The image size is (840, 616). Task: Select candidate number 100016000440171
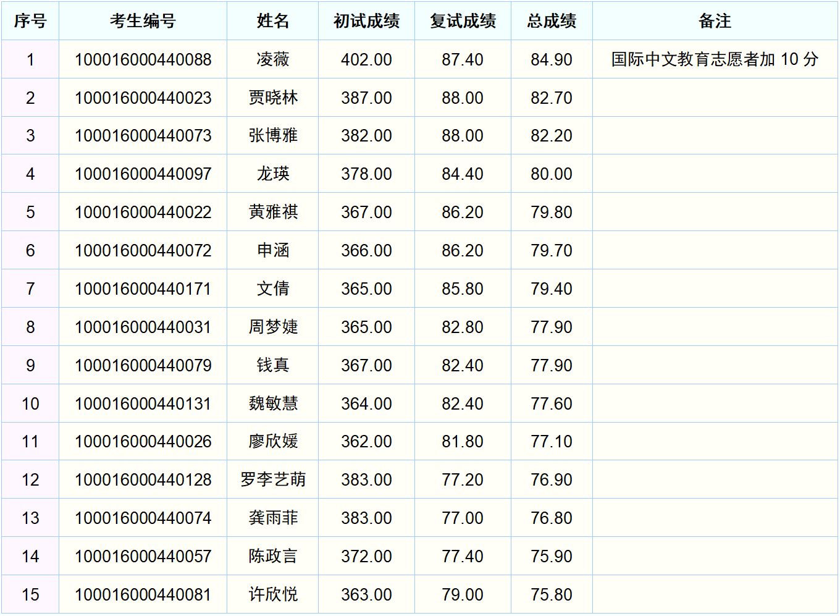pyautogui.click(x=143, y=289)
